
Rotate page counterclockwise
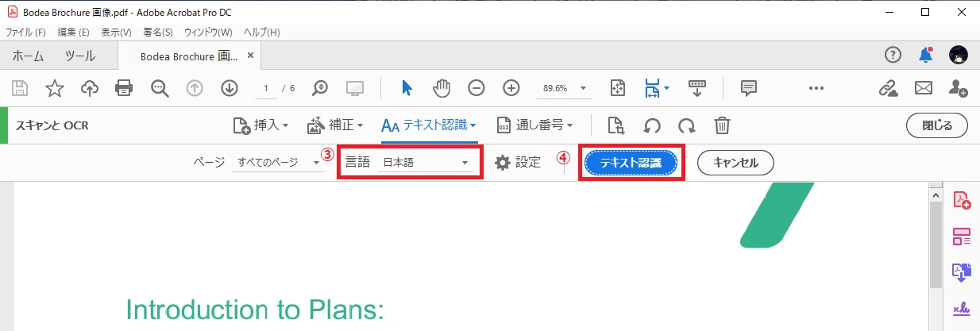(652, 125)
